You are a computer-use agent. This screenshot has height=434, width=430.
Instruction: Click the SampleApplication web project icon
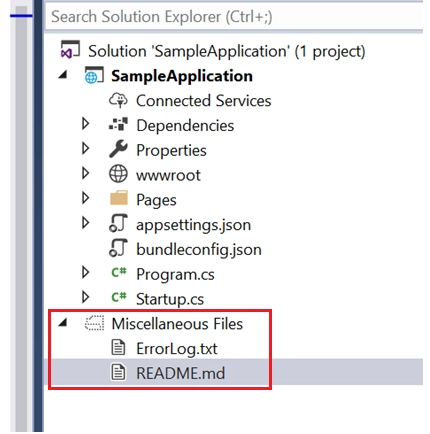pos(94,75)
